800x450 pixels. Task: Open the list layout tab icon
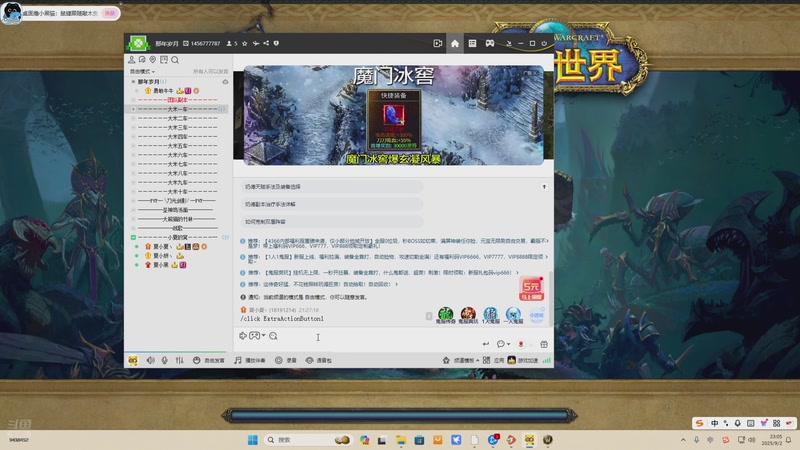(472, 43)
